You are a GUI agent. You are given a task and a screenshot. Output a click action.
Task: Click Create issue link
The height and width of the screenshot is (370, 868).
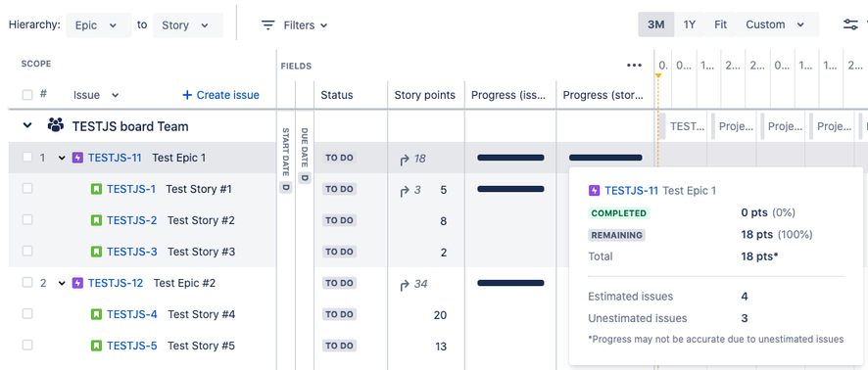pyautogui.click(x=220, y=95)
